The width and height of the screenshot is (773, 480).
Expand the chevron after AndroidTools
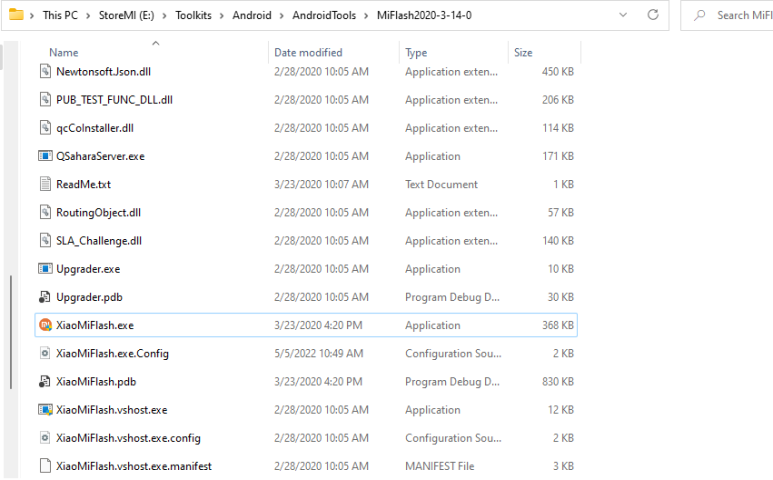(366, 16)
